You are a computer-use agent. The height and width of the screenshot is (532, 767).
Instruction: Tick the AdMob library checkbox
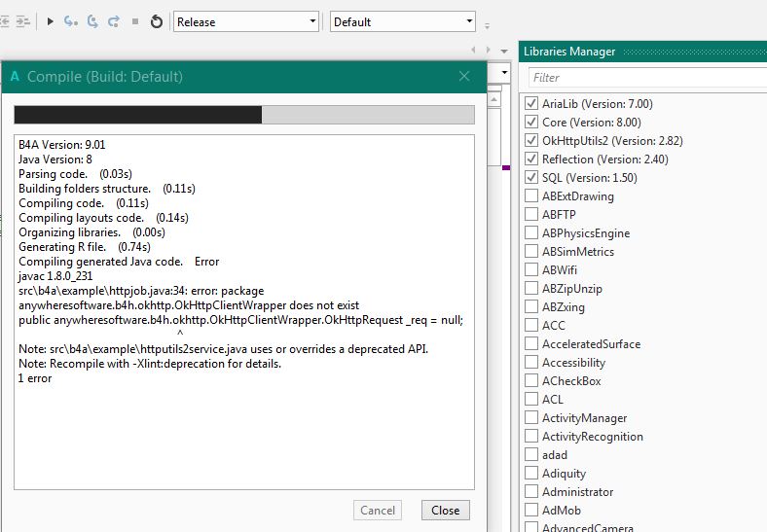(531, 510)
